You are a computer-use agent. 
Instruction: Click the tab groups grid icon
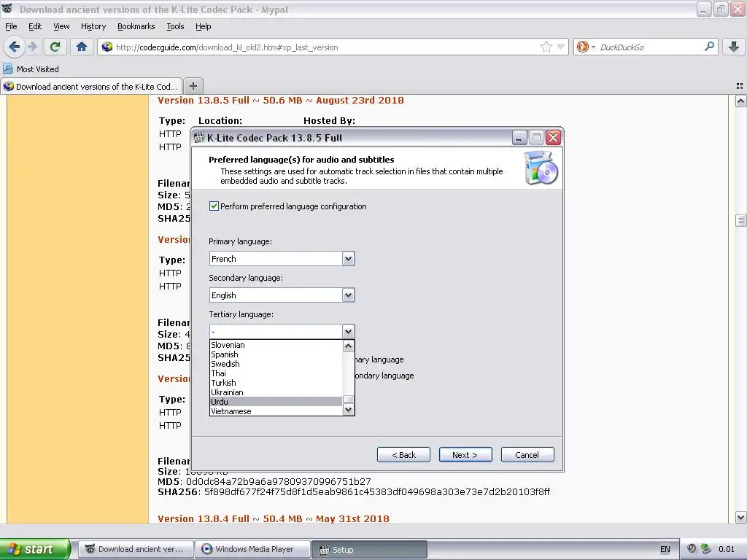[x=740, y=86]
